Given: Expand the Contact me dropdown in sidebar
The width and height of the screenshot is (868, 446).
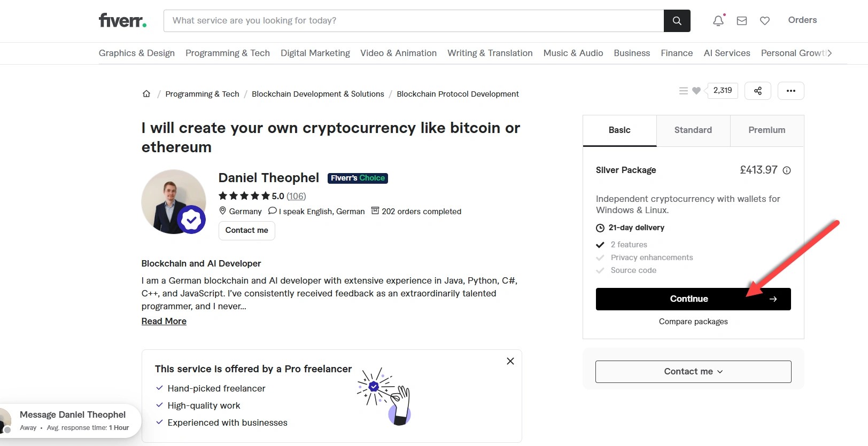Looking at the screenshot, I should click(693, 372).
